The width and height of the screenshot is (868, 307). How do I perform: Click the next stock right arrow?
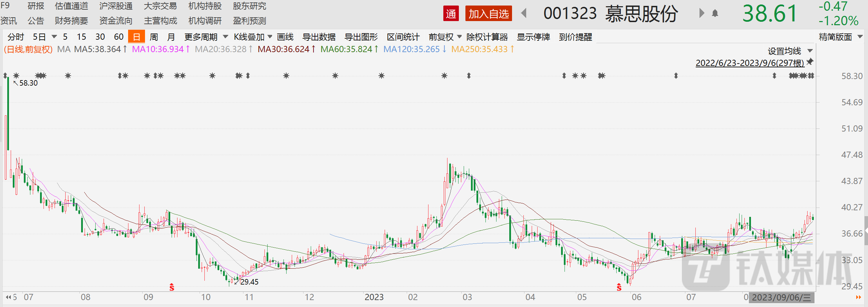(701, 13)
